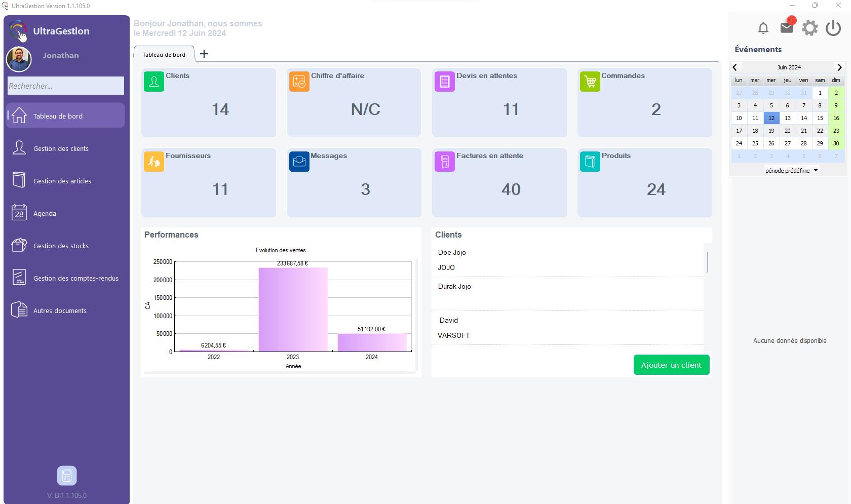Click the Fournisseurs orange icon
Screen dimensions: 851x504
pyautogui.click(x=154, y=162)
